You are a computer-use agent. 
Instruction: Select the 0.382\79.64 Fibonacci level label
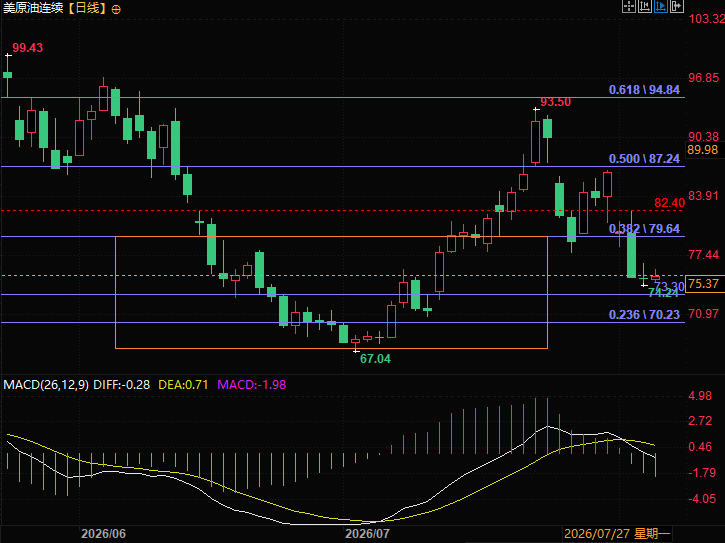tap(645, 228)
